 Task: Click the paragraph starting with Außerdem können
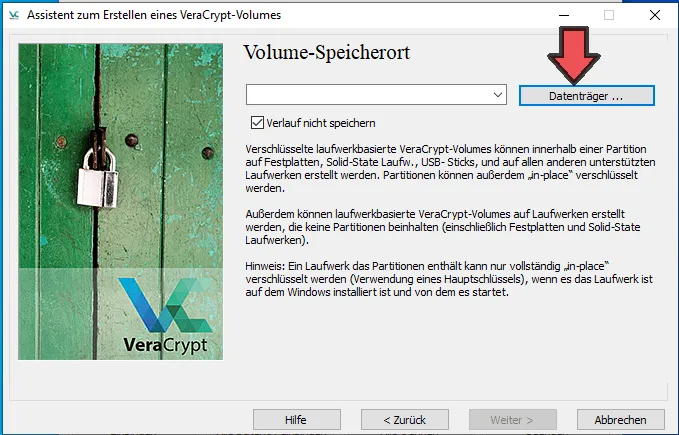pos(443,227)
